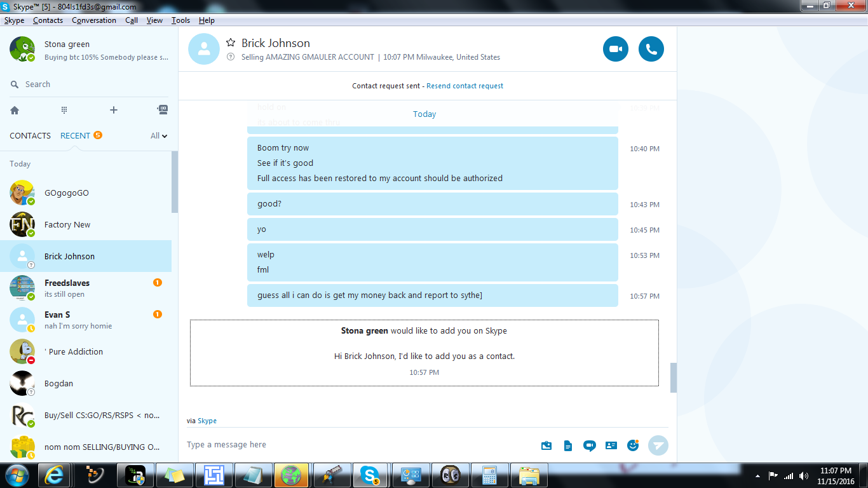Open Factory New conversation
This screenshot has width=868, height=488.
point(86,224)
